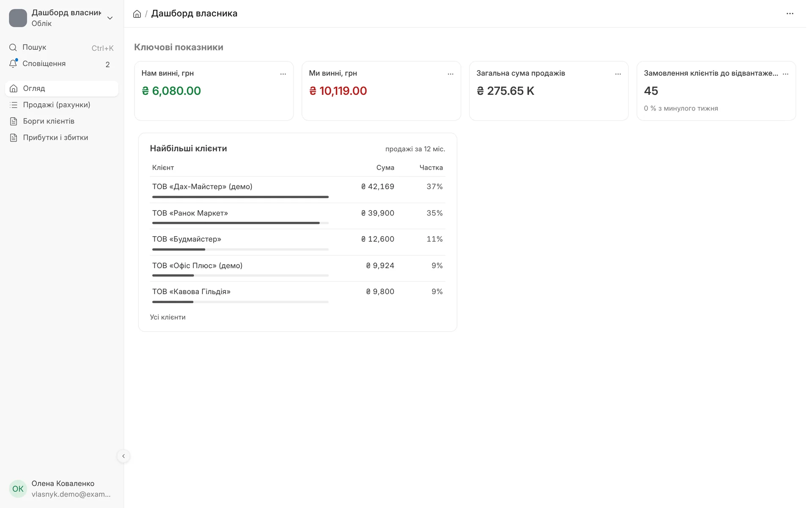Open the Огляд menu item
Screen dimensions: 812x508
tap(62, 88)
